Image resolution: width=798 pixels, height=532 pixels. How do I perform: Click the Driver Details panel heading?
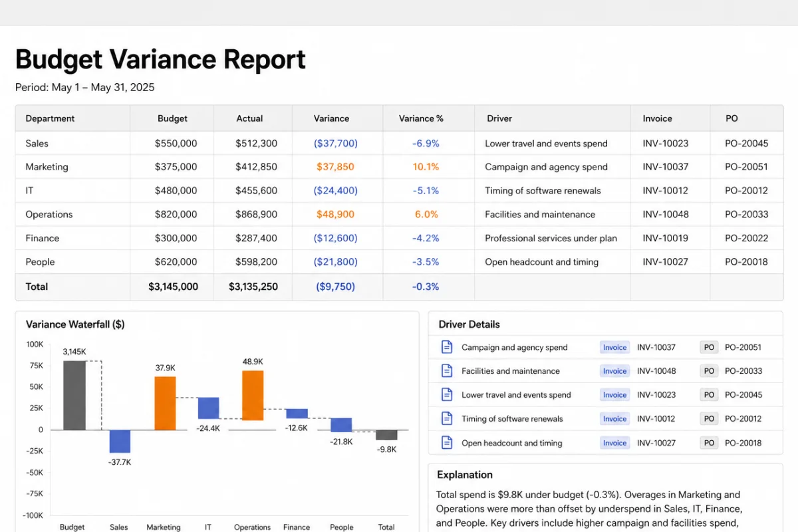click(x=469, y=325)
